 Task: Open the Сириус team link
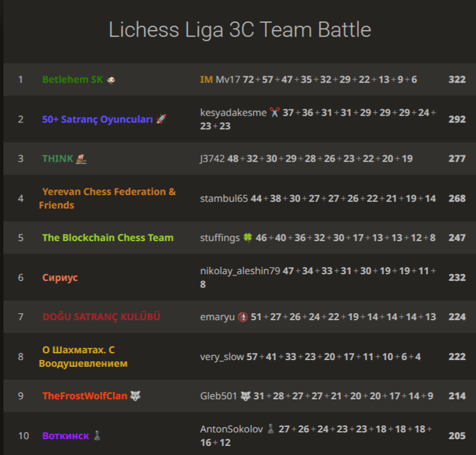(x=59, y=278)
